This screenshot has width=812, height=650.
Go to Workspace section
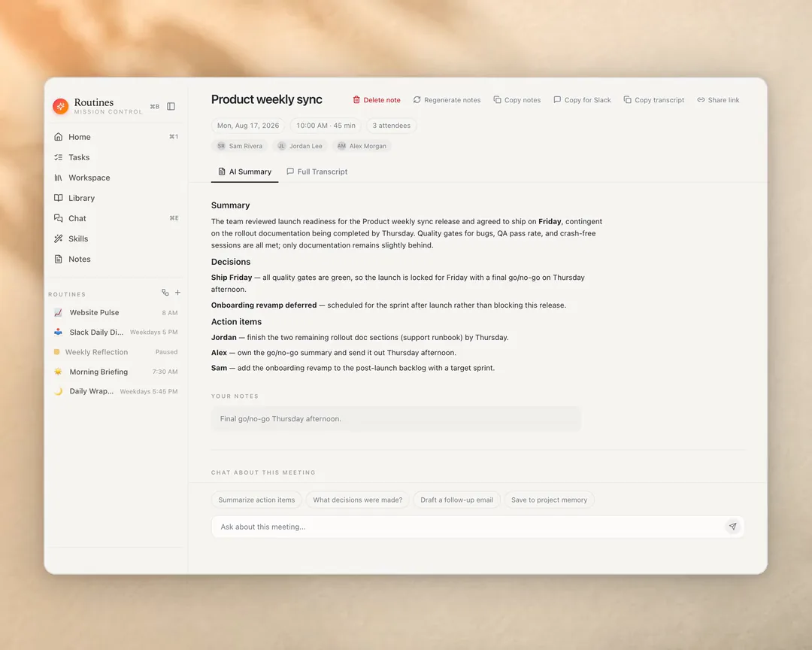click(x=116, y=178)
